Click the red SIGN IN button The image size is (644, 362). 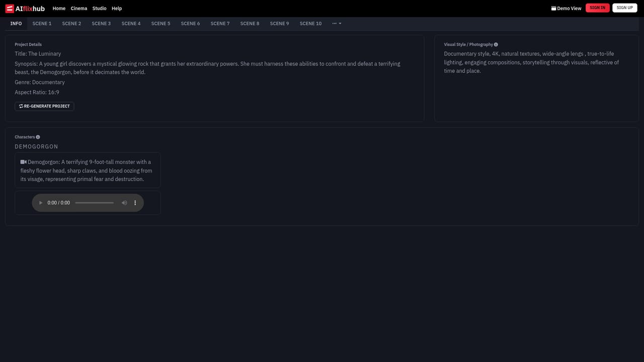point(598,8)
